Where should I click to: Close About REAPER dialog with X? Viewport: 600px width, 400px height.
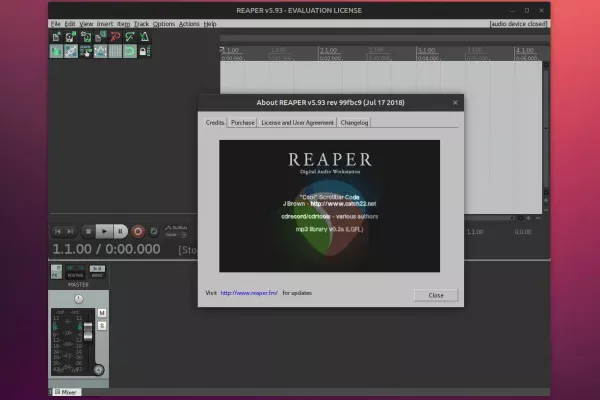coord(455,103)
